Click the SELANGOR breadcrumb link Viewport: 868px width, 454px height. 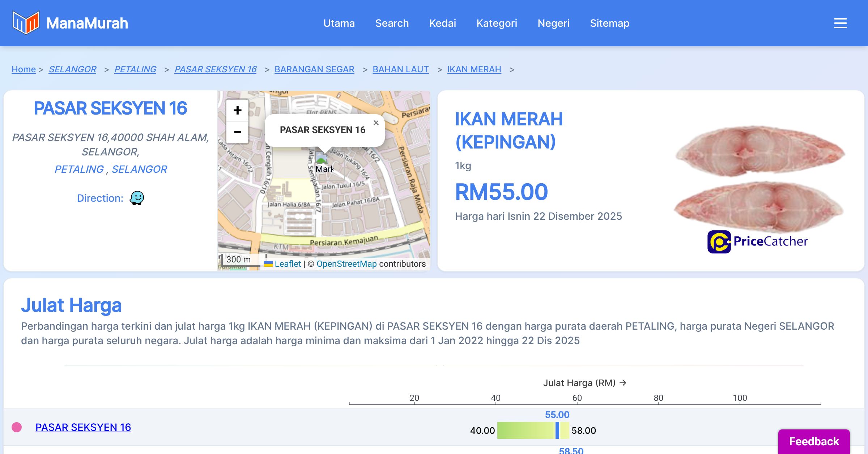coord(72,69)
